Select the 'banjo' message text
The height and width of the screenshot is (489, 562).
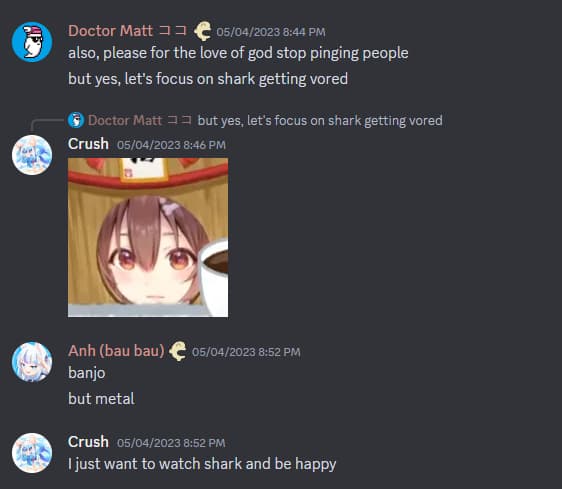pos(87,373)
